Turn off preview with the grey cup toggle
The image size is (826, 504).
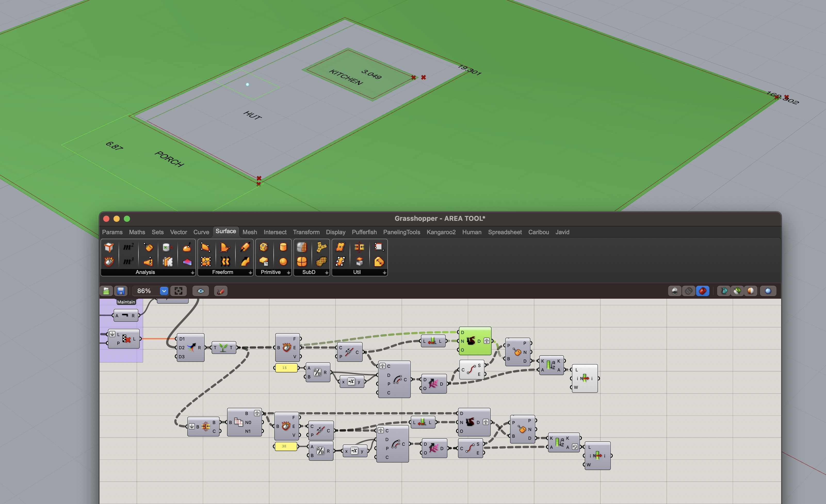click(x=675, y=291)
